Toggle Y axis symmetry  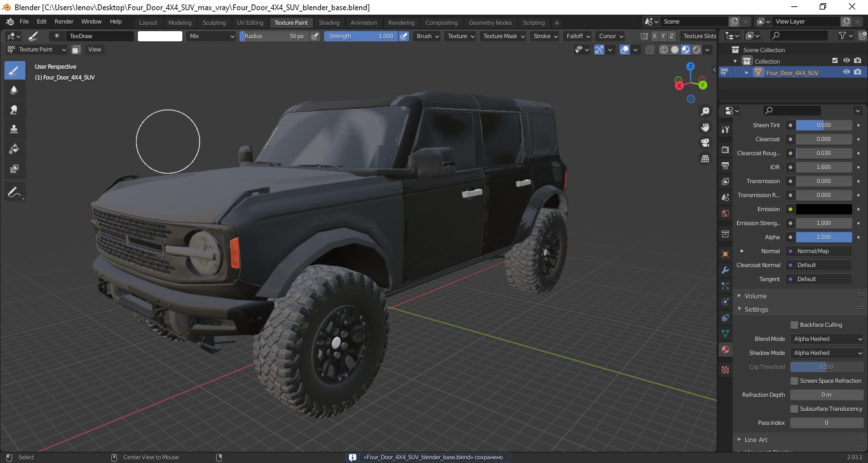663,36
